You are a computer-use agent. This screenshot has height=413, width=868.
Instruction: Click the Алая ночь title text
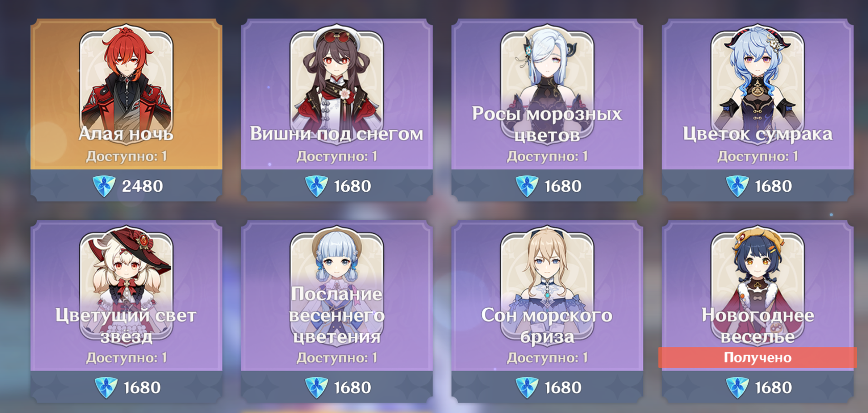click(x=126, y=134)
